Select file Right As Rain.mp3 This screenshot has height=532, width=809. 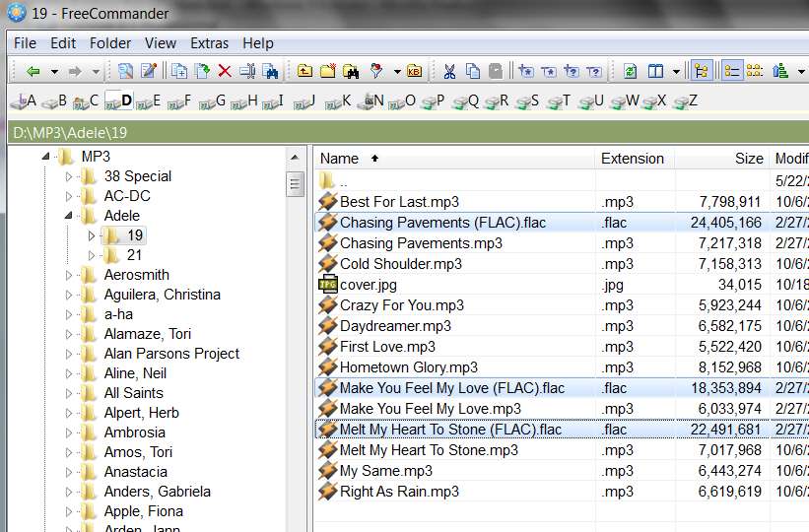click(x=399, y=492)
